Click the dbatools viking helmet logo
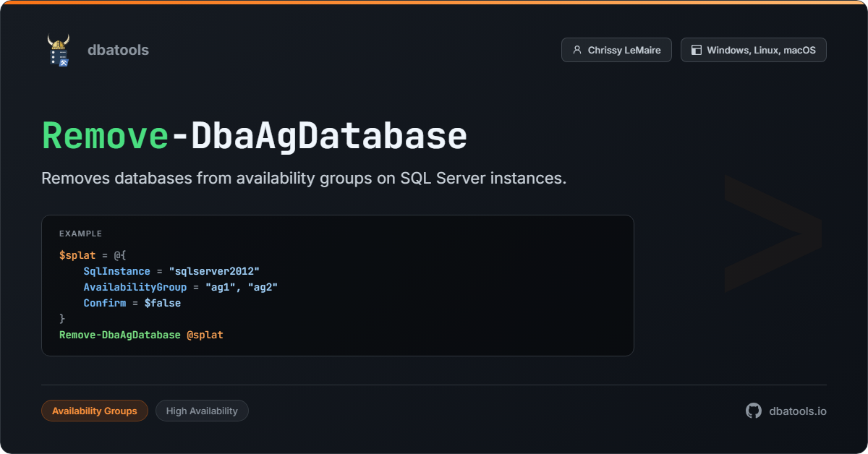 coord(58,50)
